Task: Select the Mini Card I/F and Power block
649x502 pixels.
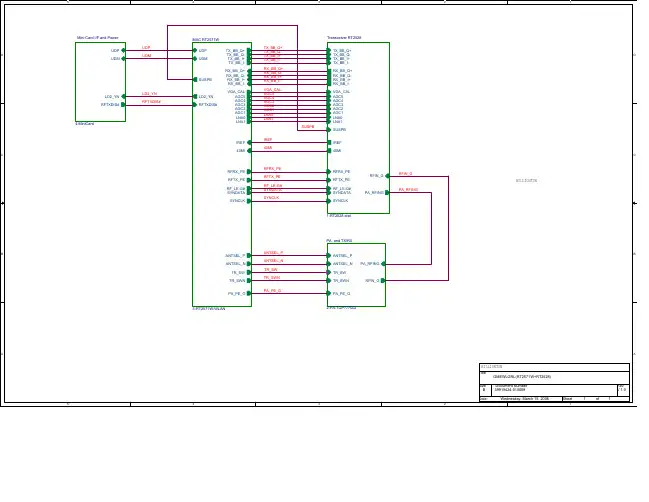Action: pos(100,82)
